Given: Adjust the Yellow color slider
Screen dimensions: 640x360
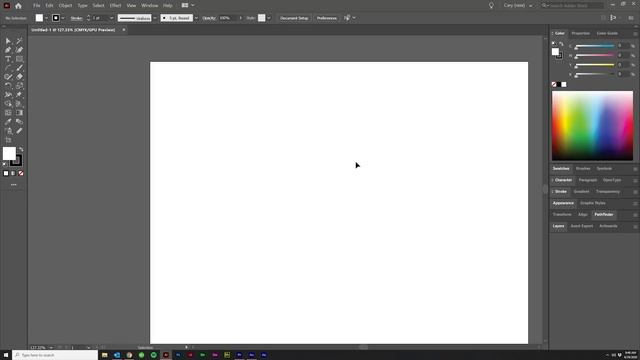Looking at the screenshot, I should [595, 65].
